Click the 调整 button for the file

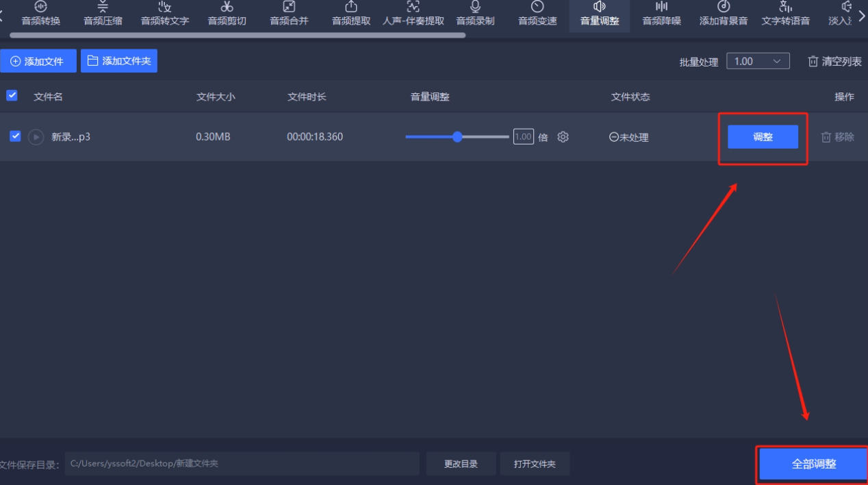[763, 137]
